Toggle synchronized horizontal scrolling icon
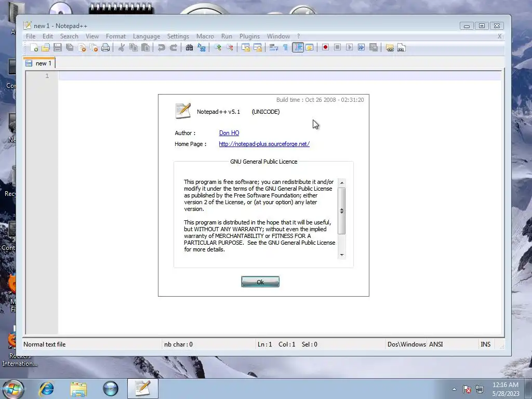The width and height of the screenshot is (532, 399). [x=258, y=47]
